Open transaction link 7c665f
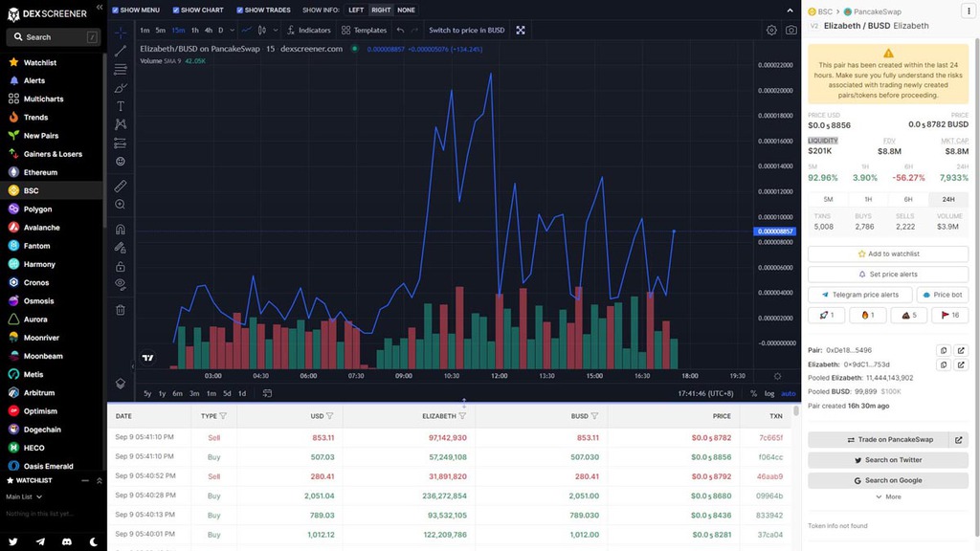This screenshot has height=551, width=980. click(x=770, y=438)
